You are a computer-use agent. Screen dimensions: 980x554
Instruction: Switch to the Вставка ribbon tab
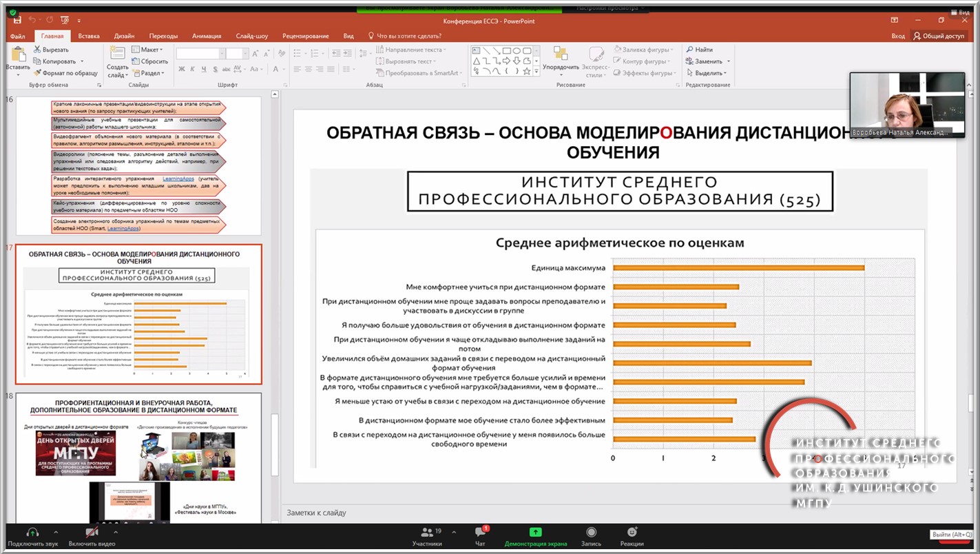click(x=89, y=36)
